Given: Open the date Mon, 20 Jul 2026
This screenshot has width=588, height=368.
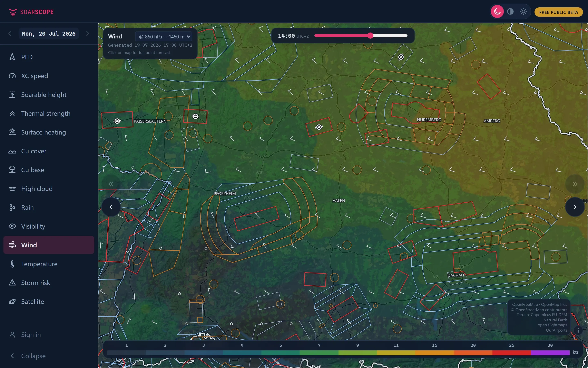Looking at the screenshot, I should (49, 34).
